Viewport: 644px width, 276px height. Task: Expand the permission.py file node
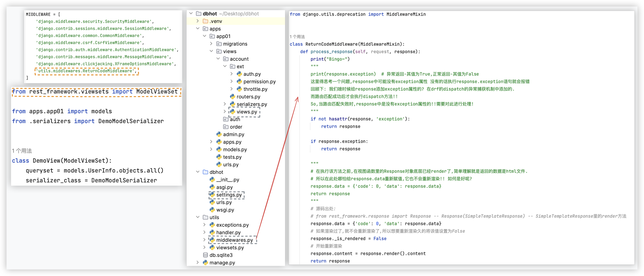(232, 81)
